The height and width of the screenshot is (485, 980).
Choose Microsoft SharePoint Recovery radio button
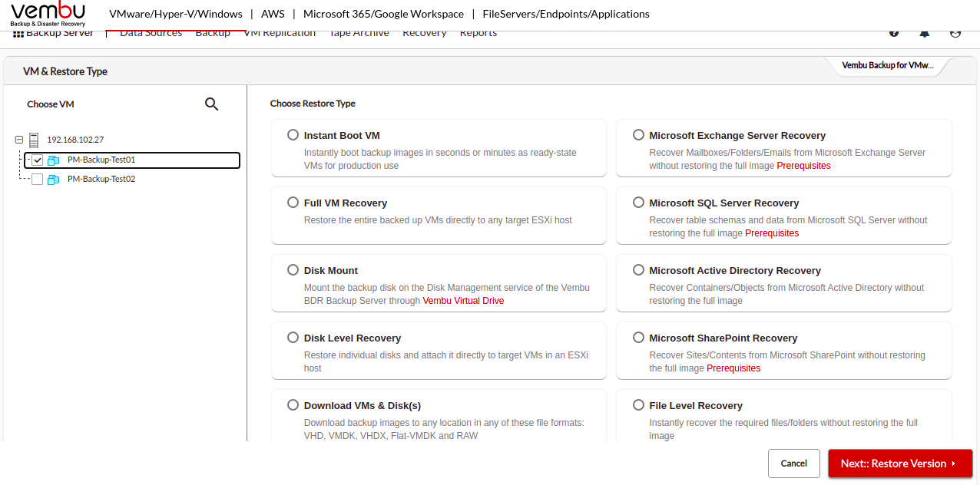point(638,338)
